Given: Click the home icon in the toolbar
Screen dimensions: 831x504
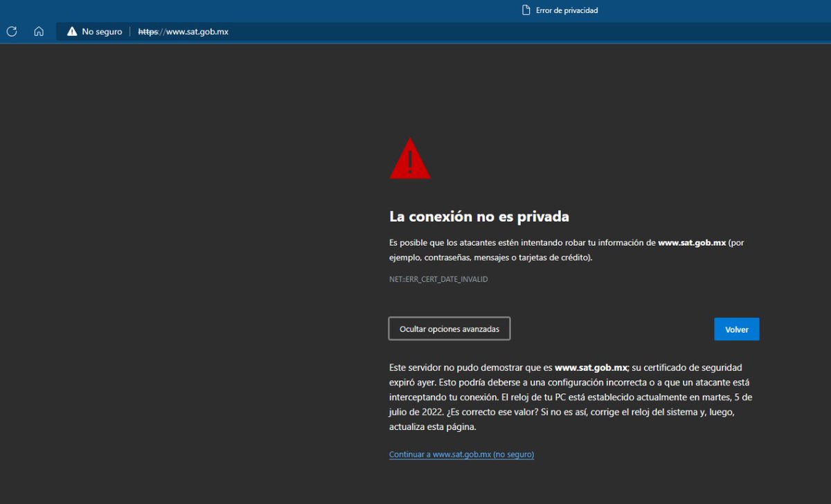Looking at the screenshot, I should pyautogui.click(x=39, y=31).
